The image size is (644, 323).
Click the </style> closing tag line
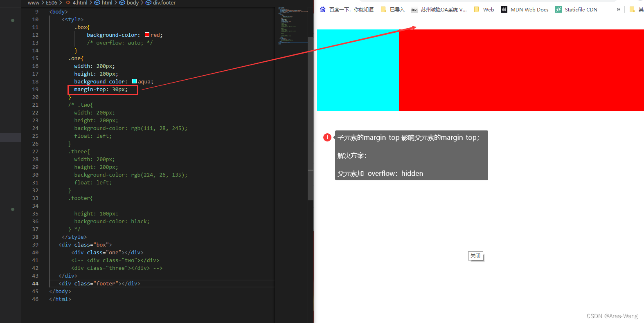coord(74,237)
